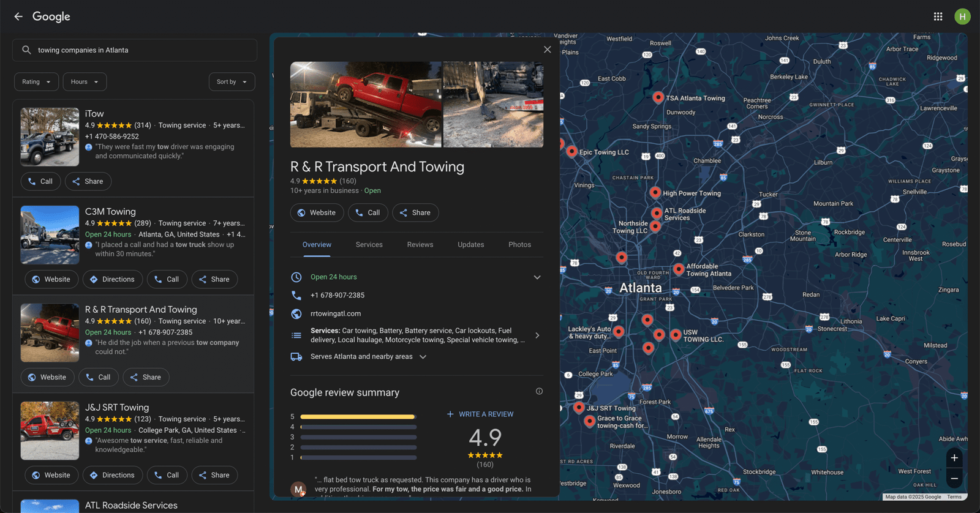Click Share button in details panel
This screenshot has width=980, height=513.
click(415, 212)
